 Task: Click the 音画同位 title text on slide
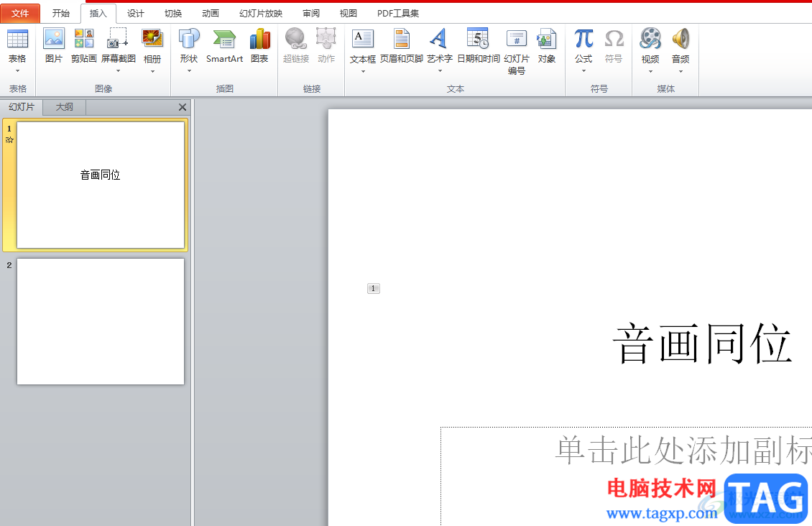[702, 343]
